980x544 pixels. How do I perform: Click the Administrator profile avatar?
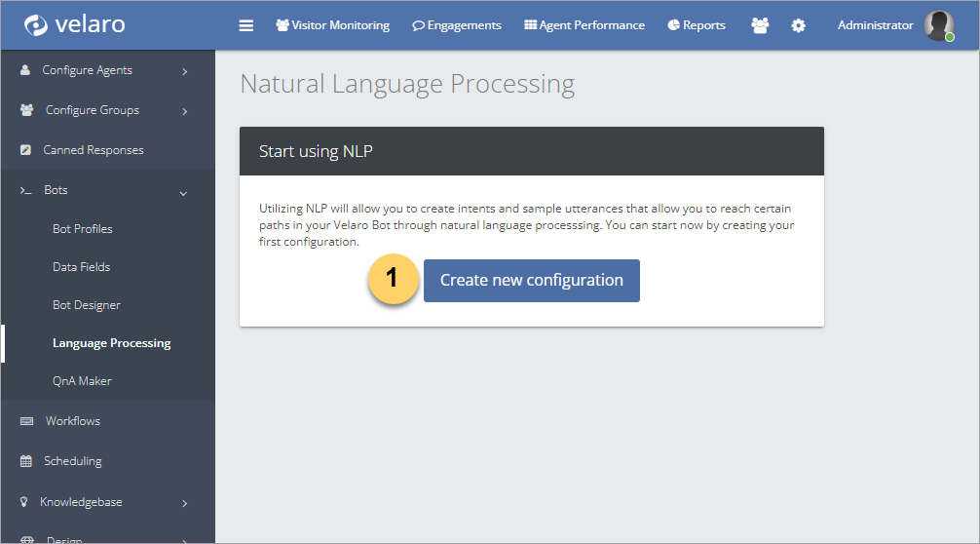[x=938, y=25]
